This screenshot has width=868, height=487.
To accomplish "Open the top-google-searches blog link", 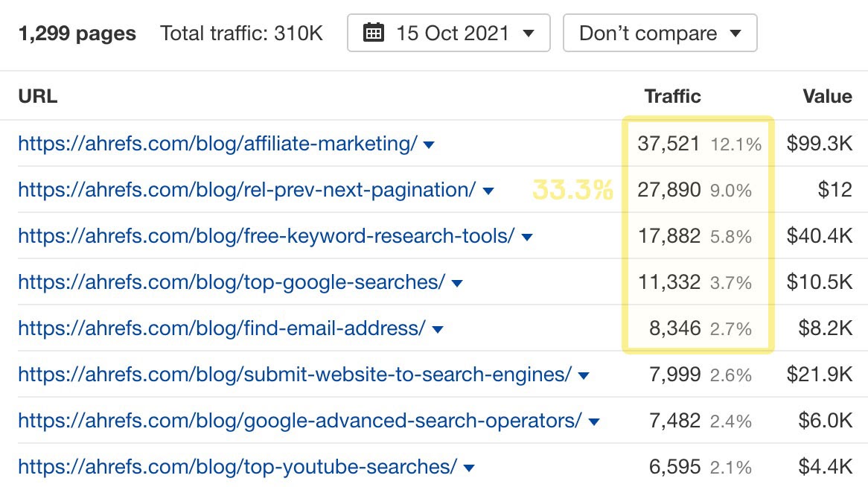I will 228,282.
